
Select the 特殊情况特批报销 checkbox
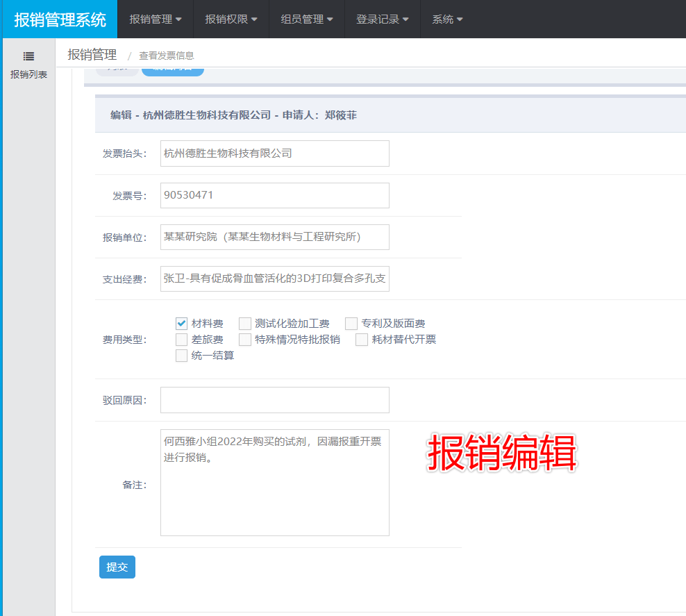tap(245, 340)
